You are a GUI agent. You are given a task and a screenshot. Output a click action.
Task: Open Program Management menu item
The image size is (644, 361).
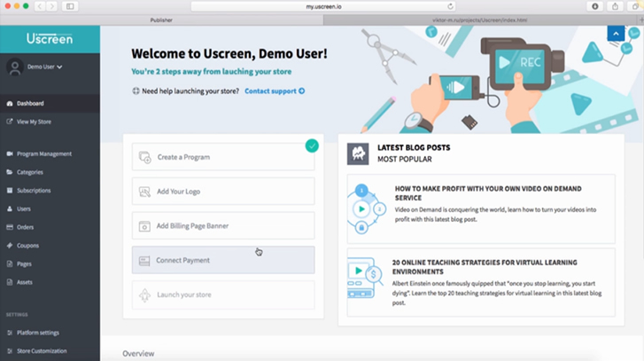tap(50, 153)
